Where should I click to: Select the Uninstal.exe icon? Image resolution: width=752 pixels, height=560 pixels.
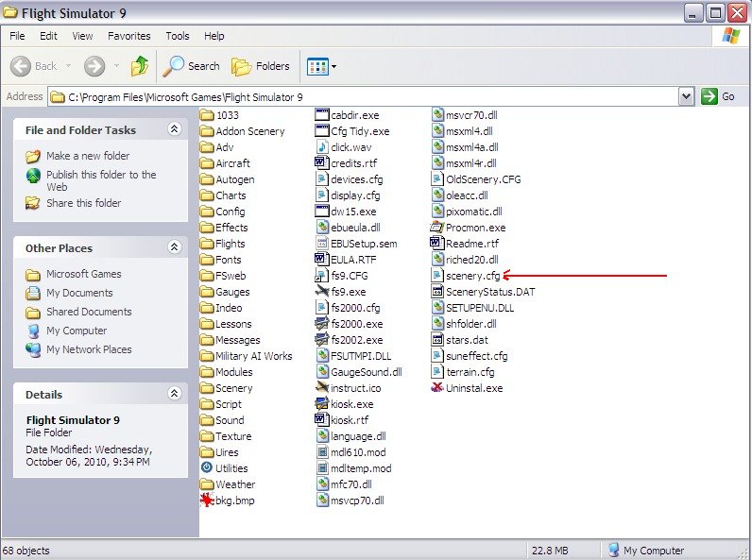(437, 388)
